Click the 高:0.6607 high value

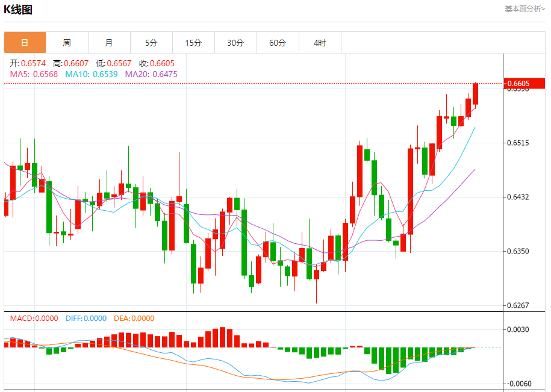click(x=70, y=64)
